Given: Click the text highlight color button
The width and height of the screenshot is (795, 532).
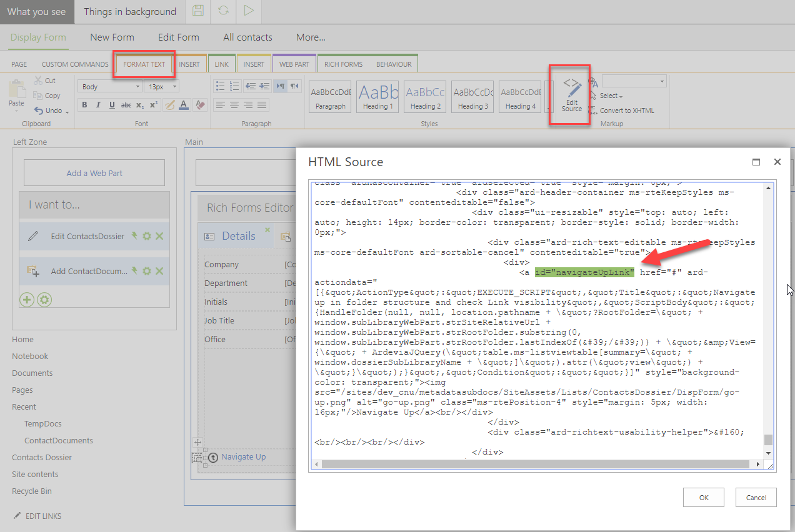Looking at the screenshot, I should tap(169, 106).
